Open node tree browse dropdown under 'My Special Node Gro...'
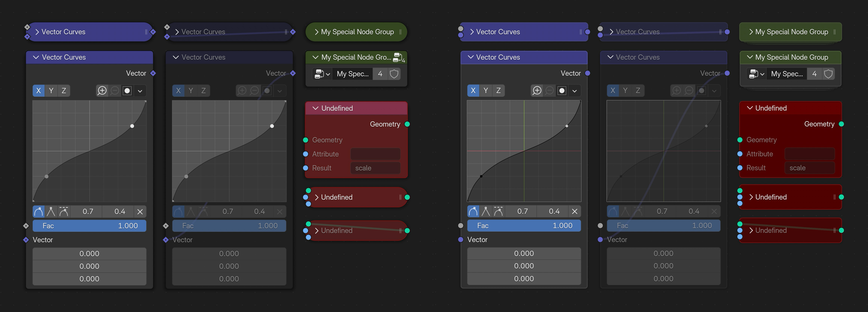Image resolution: width=868 pixels, height=312 pixels. (322, 74)
